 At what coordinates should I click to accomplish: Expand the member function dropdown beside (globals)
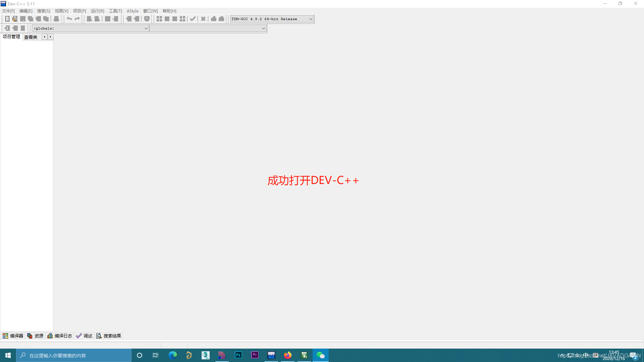[x=263, y=28]
